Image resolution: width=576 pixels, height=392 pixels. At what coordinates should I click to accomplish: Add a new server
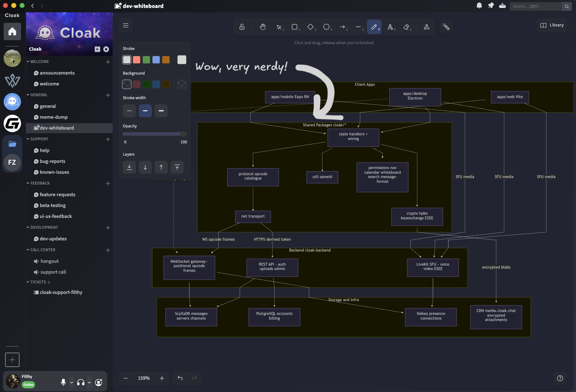(x=12, y=360)
